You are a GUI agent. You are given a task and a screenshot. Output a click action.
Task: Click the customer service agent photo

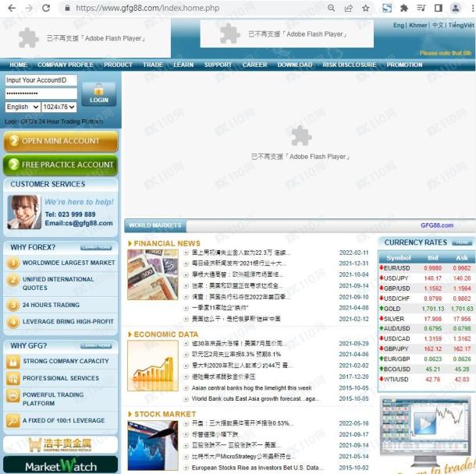[24, 212]
